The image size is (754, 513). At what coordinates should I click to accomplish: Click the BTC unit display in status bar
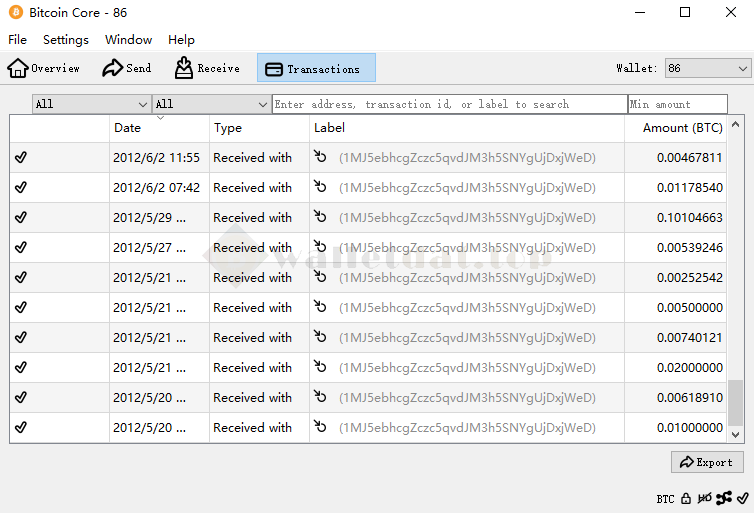(x=665, y=498)
